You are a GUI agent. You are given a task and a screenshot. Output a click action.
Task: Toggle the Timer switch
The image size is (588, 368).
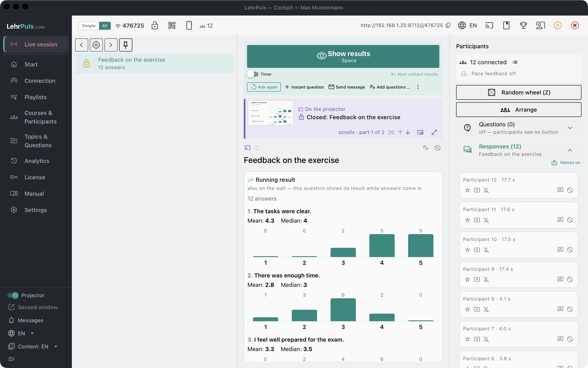point(253,74)
